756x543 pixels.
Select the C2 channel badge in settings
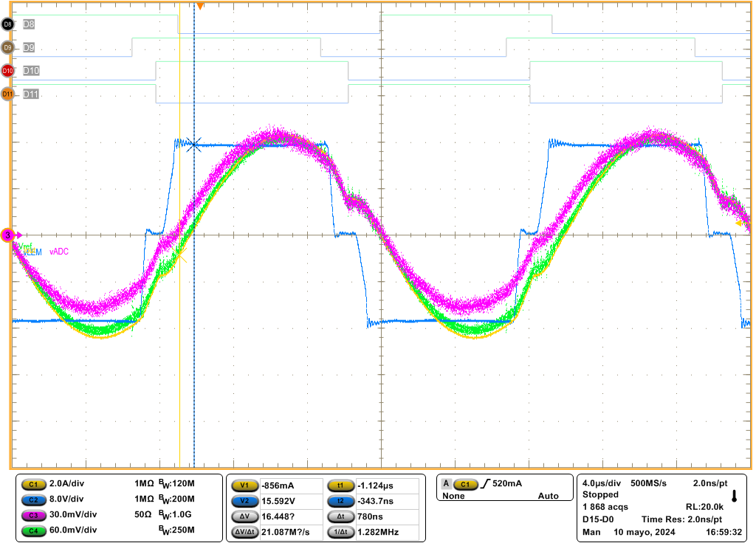(32, 499)
